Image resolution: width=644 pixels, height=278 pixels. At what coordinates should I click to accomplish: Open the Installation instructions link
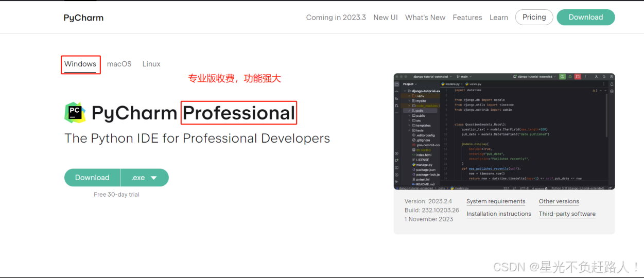click(x=499, y=214)
